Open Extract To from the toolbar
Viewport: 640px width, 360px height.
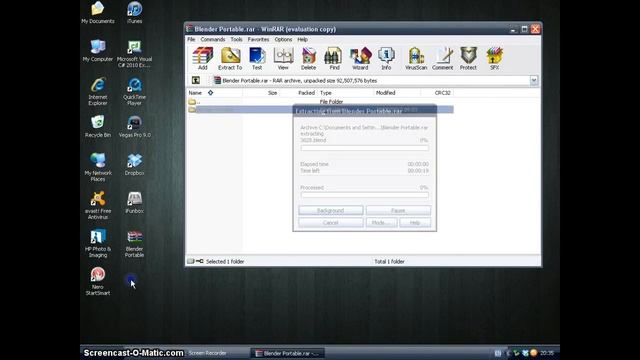pyautogui.click(x=230, y=58)
